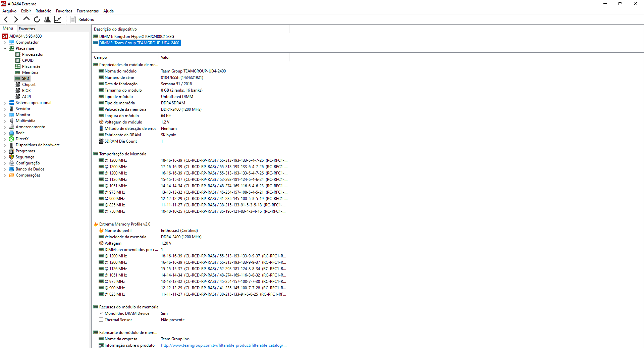644x348 pixels.
Task: Click the Relatório report button
Action: 82,19
